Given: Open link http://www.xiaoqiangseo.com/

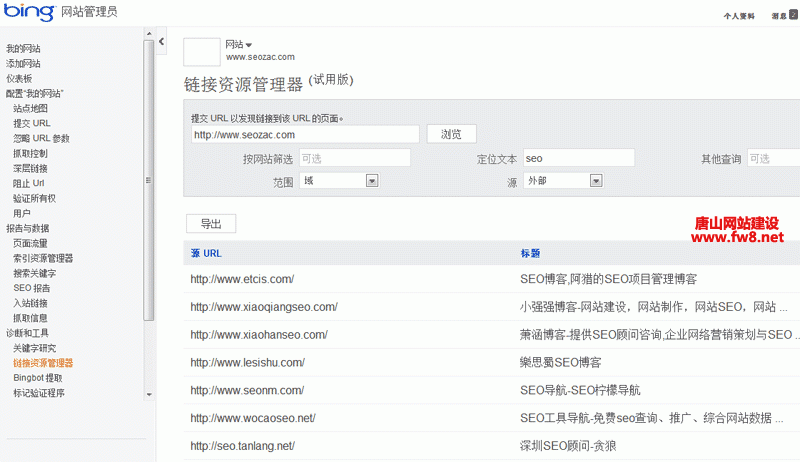Looking at the screenshot, I should (x=264, y=307).
